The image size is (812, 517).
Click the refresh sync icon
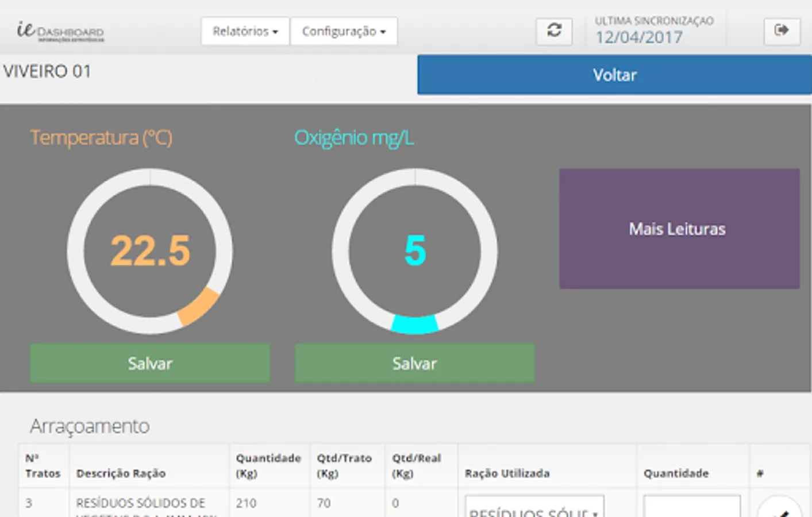(x=554, y=31)
